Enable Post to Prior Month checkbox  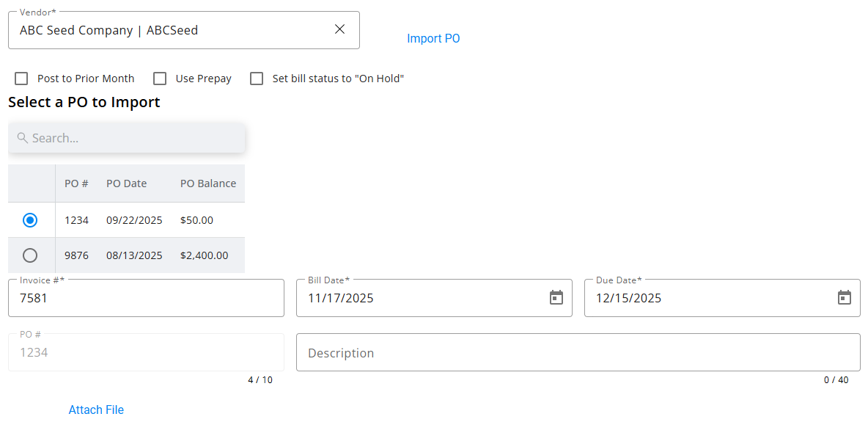tap(22, 79)
